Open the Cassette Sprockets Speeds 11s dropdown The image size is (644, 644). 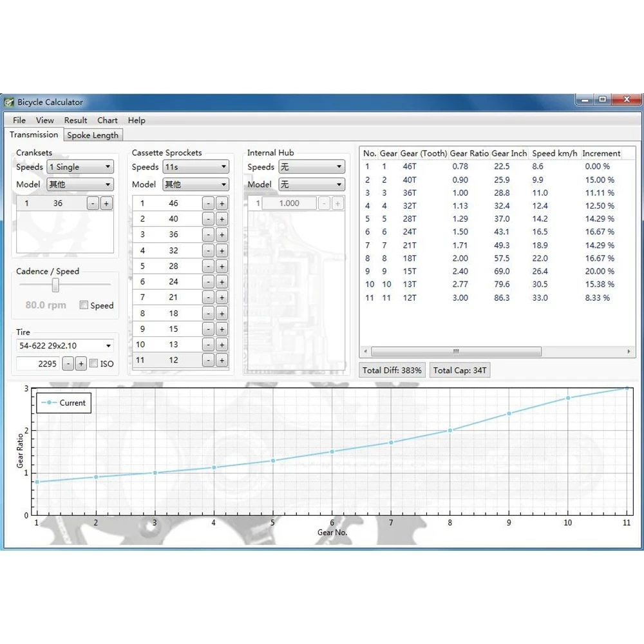[196, 167]
